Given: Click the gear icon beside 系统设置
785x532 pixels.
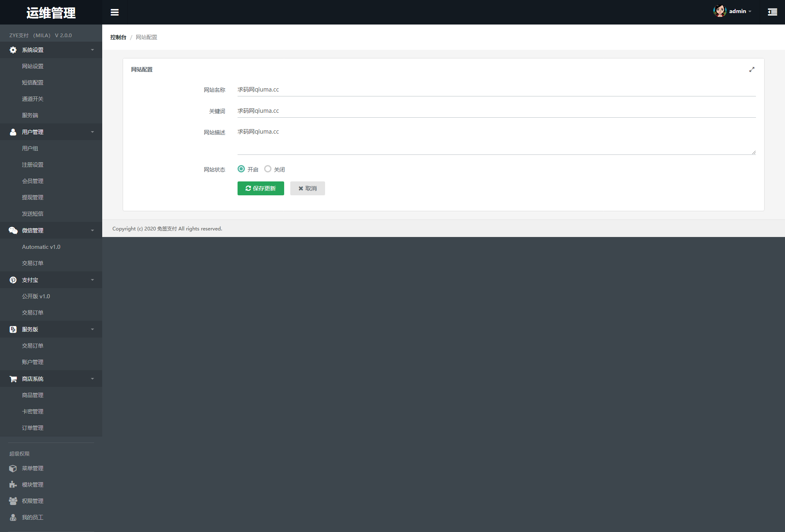Looking at the screenshot, I should [x=13, y=50].
